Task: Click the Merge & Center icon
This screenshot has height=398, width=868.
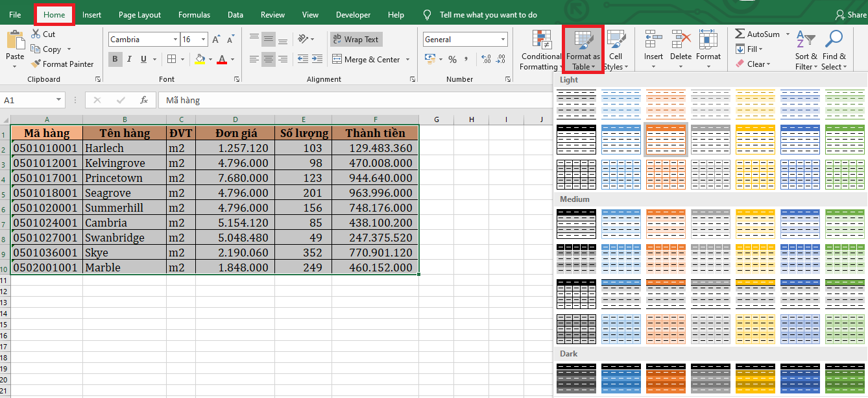Action: click(337, 59)
